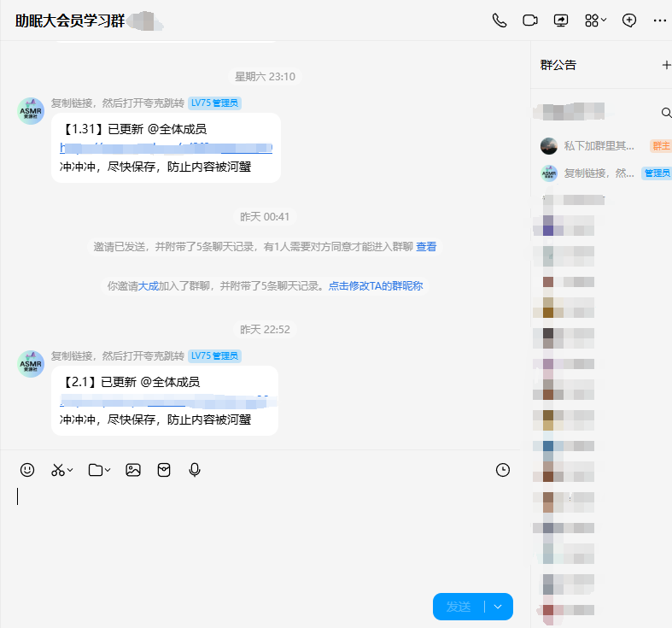Click the sender name above the 【2.1】 message
The height and width of the screenshot is (628, 672).
tap(118, 355)
